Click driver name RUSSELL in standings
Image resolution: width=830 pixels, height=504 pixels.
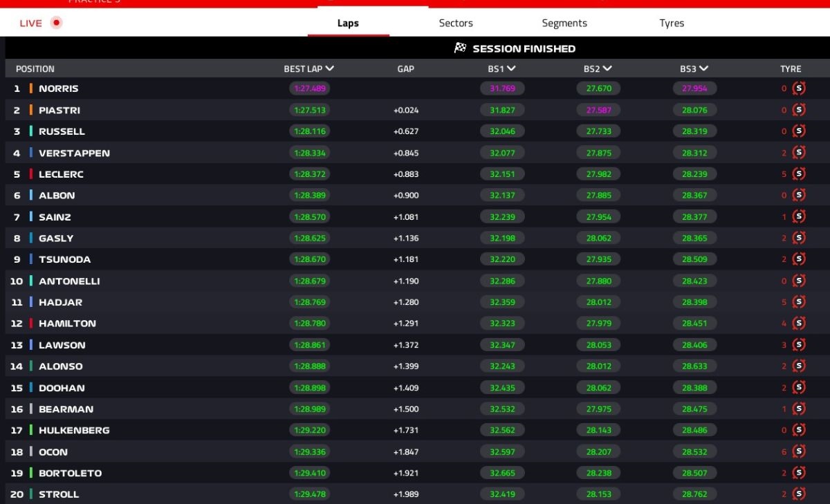pyautogui.click(x=62, y=131)
